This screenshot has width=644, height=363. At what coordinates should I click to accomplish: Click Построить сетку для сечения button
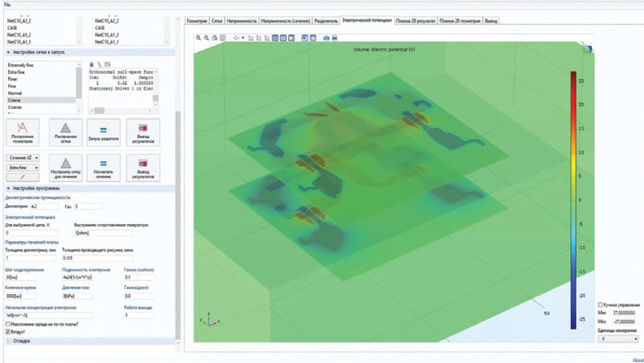[66, 168]
